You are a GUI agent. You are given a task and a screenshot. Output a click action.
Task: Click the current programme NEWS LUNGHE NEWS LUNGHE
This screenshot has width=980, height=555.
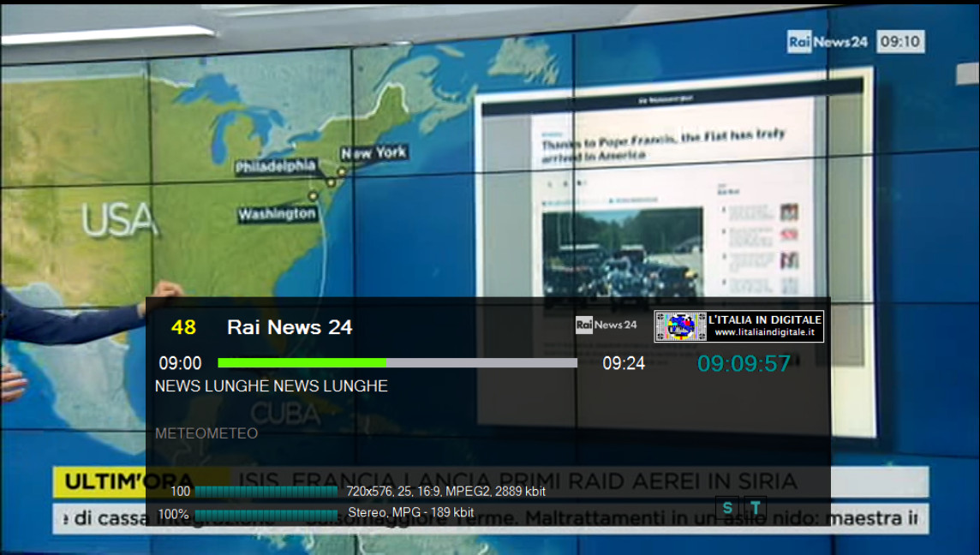coord(272,386)
